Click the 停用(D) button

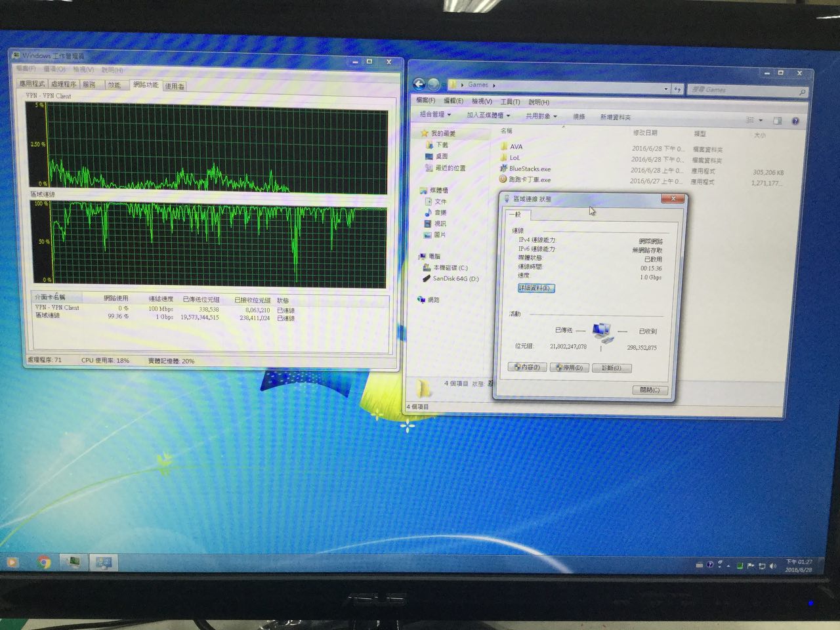[568, 367]
